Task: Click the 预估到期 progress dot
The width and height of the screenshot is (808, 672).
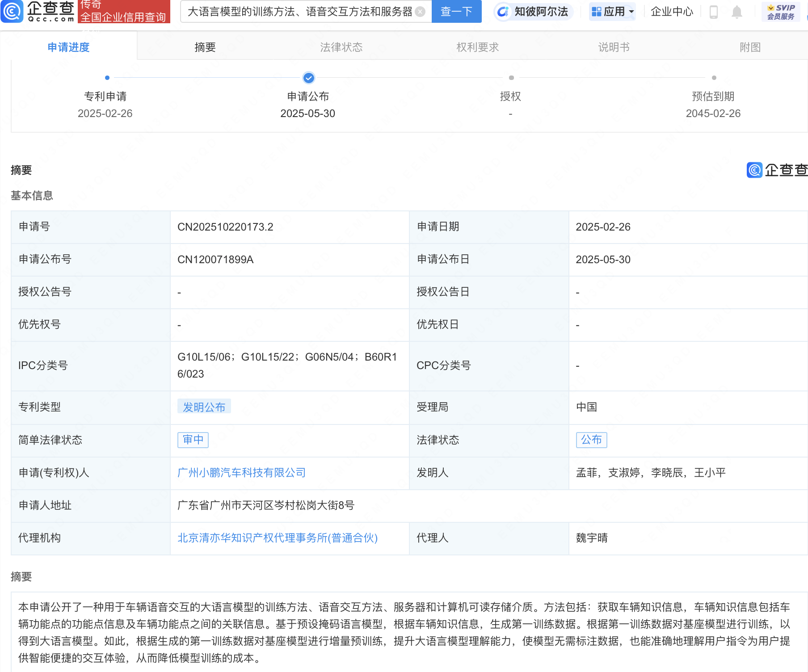Action: pos(714,78)
